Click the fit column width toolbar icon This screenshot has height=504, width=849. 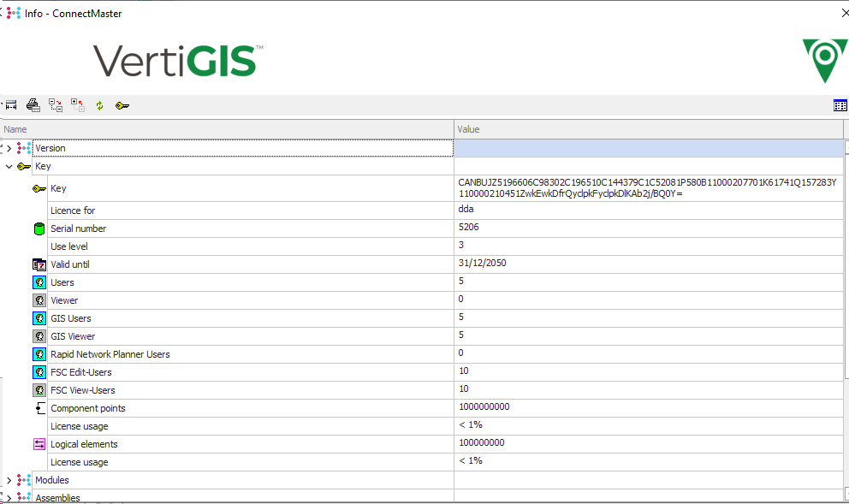pyautogui.click(x=11, y=105)
